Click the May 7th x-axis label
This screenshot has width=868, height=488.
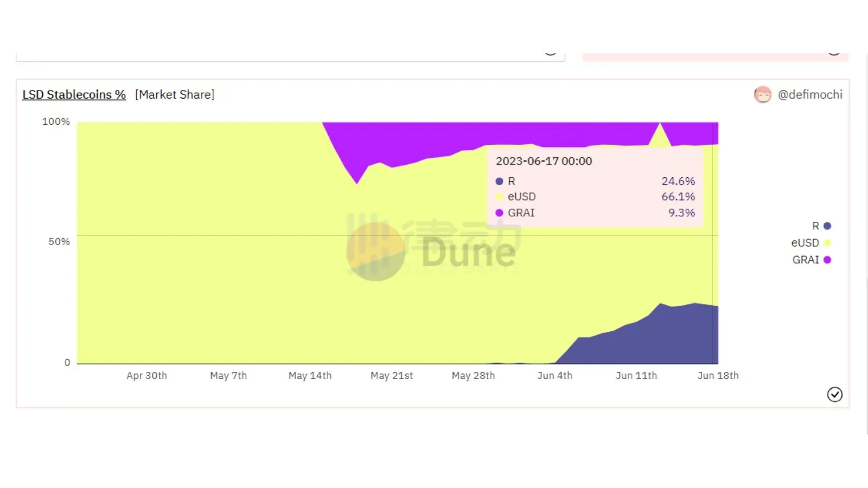pyautogui.click(x=228, y=375)
